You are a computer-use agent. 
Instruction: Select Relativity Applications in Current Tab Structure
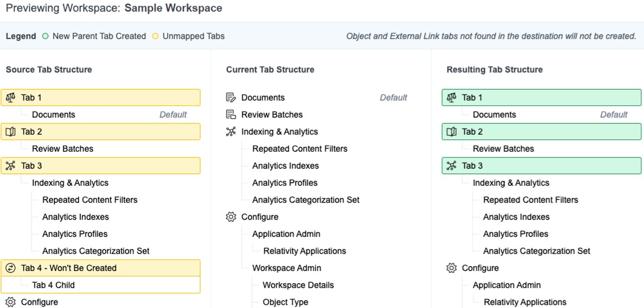(x=305, y=251)
